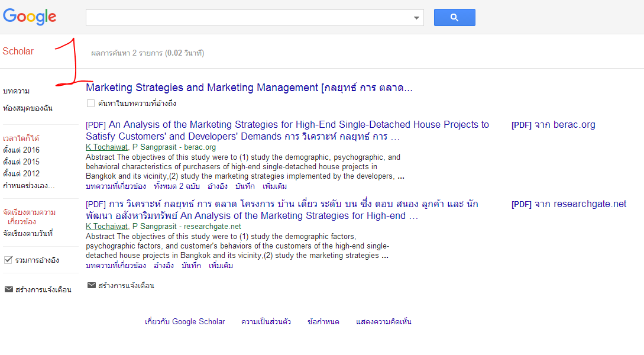The height and width of the screenshot is (355, 644).
Task: Click sidebar สร้างการแจ้งเตือน link
Action: [44, 290]
